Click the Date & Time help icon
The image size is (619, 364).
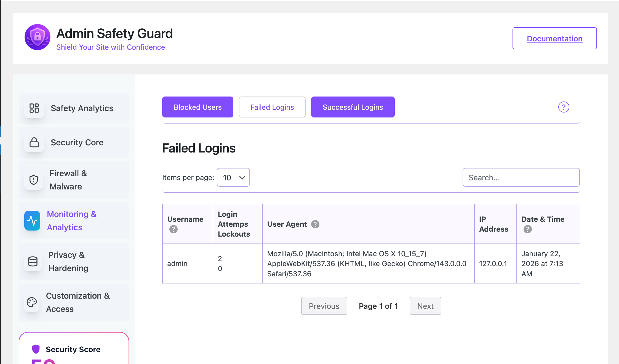pyautogui.click(x=527, y=229)
